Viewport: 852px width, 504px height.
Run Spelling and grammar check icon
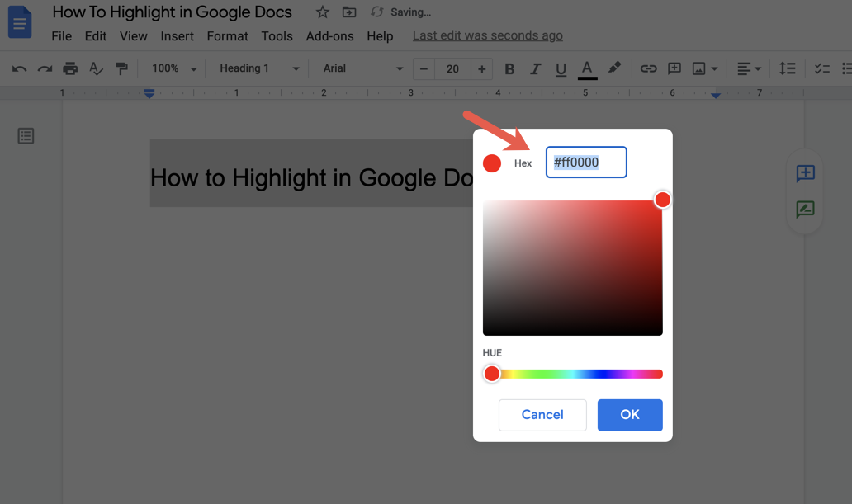click(x=96, y=68)
